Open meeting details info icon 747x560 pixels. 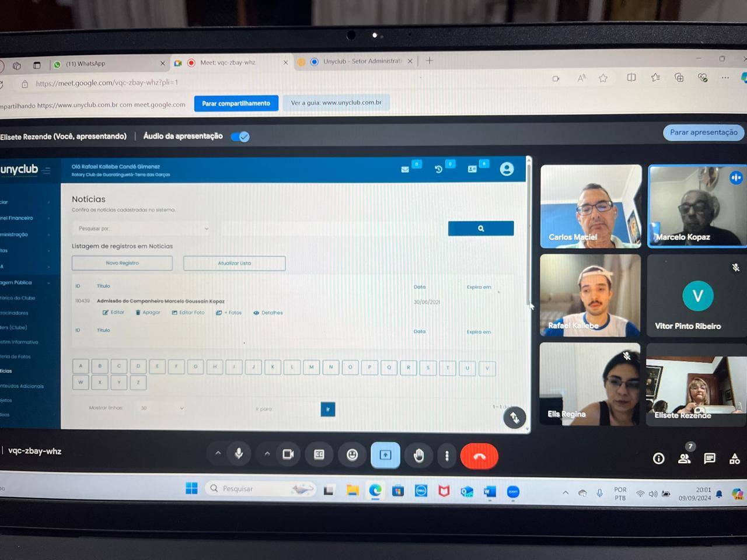coord(658,459)
